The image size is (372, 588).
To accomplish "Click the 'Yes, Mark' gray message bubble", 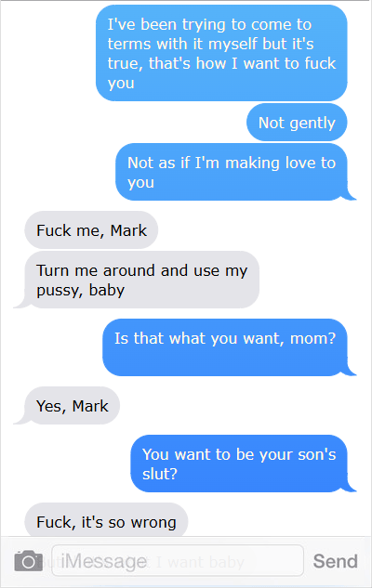I will click(72, 406).
